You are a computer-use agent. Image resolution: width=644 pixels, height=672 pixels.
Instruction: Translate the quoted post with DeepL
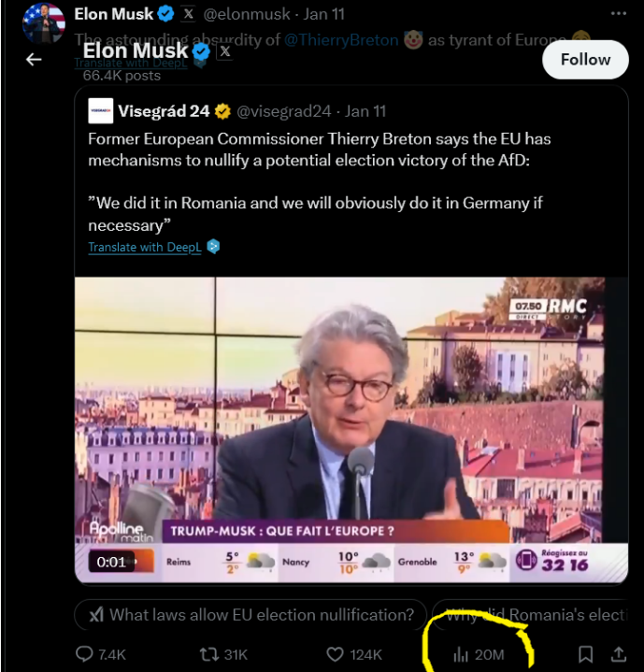(146, 248)
